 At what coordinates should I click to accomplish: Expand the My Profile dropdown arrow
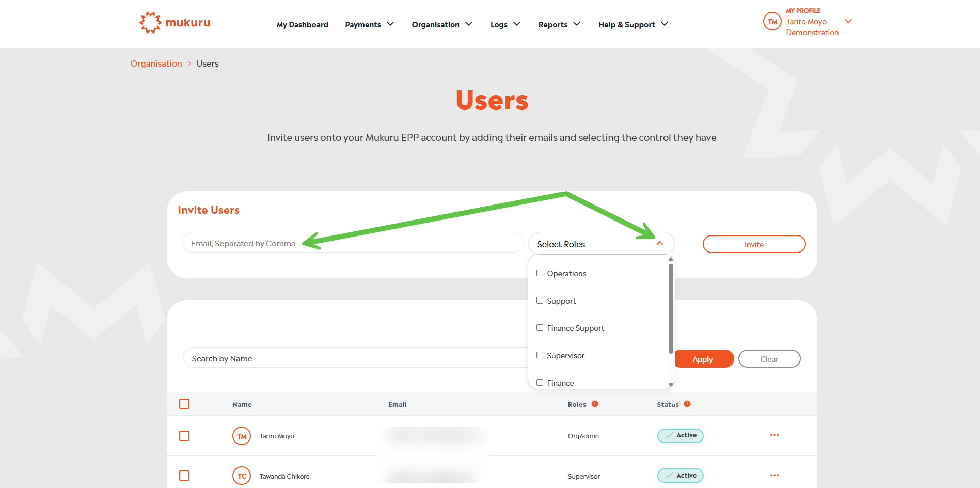[848, 22]
